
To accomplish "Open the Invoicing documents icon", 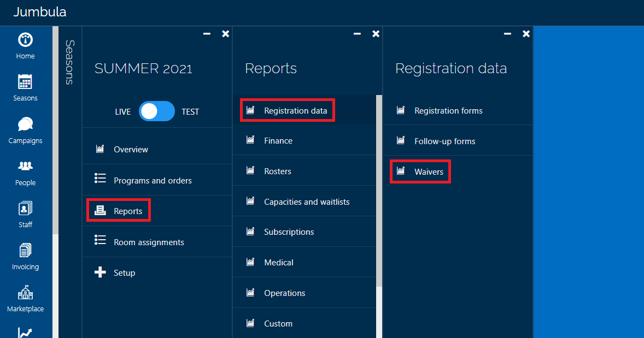I will 26,250.
